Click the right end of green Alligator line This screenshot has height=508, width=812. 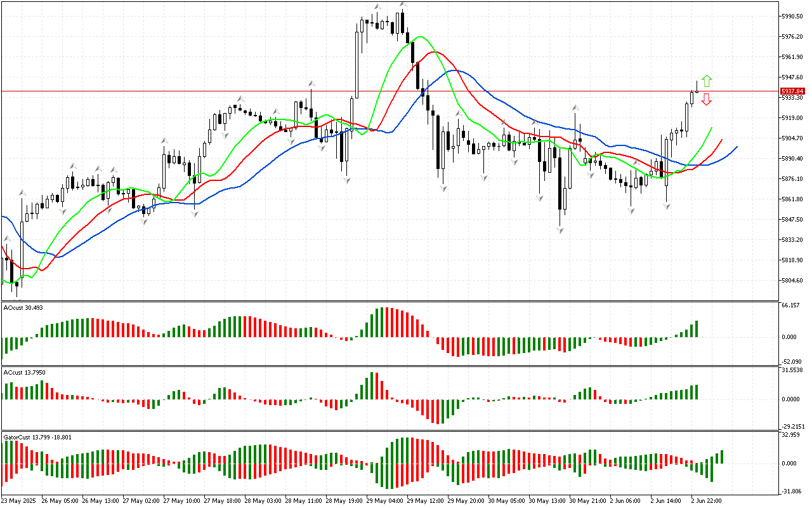tap(712, 128)
